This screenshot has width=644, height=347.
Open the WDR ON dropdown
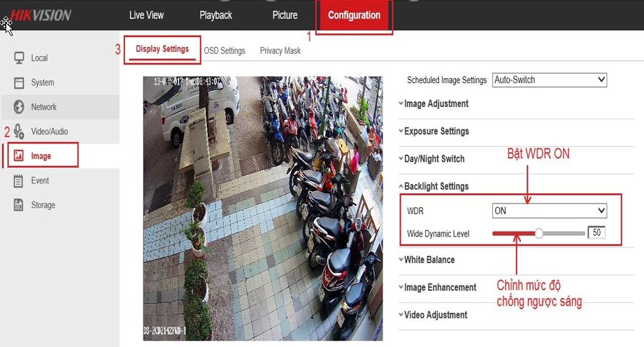point(549,211)
